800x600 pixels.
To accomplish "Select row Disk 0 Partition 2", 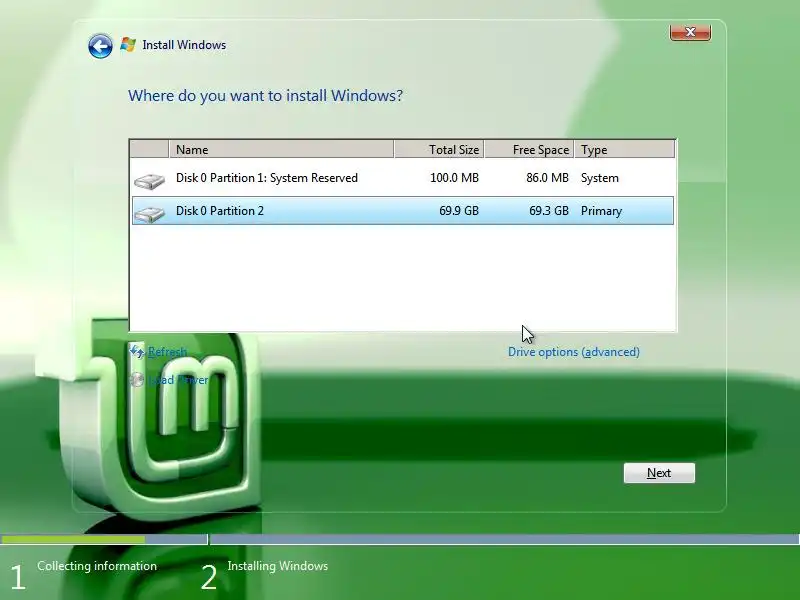I will 403,211.
